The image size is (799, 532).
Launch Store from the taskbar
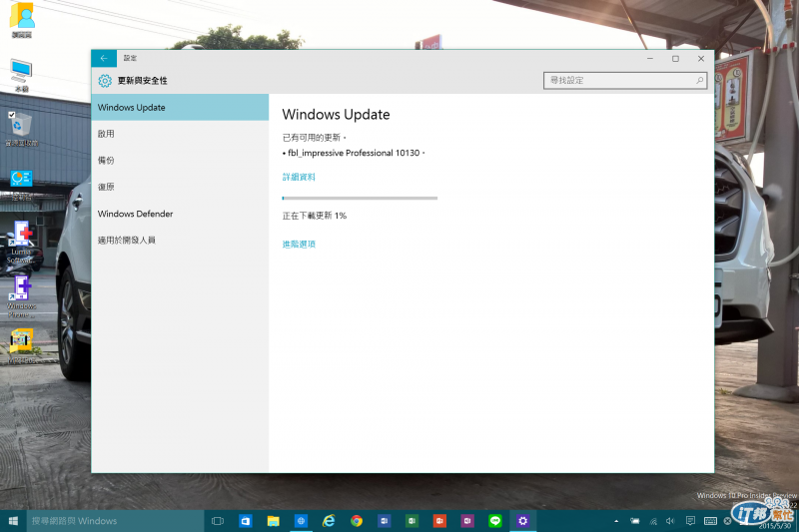point(245,521)
